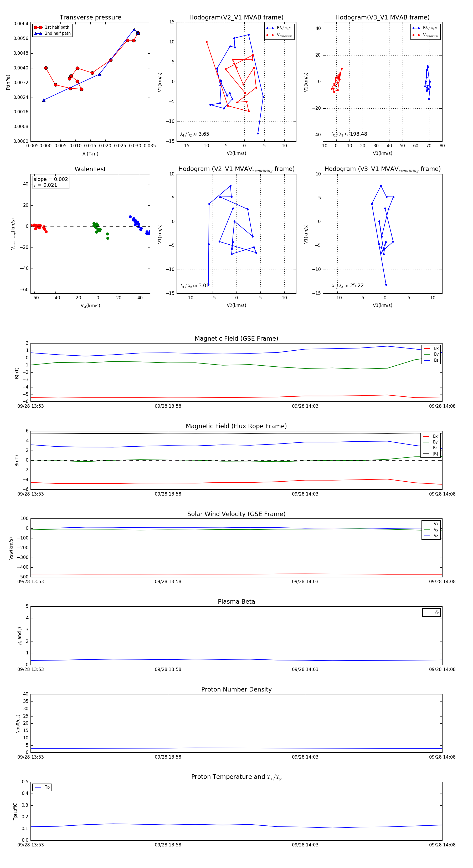Viewport: 473px width, 868px height.
Task: Click the 'Bz' legend entry in GSE field plot
Action: coord(431,360)
